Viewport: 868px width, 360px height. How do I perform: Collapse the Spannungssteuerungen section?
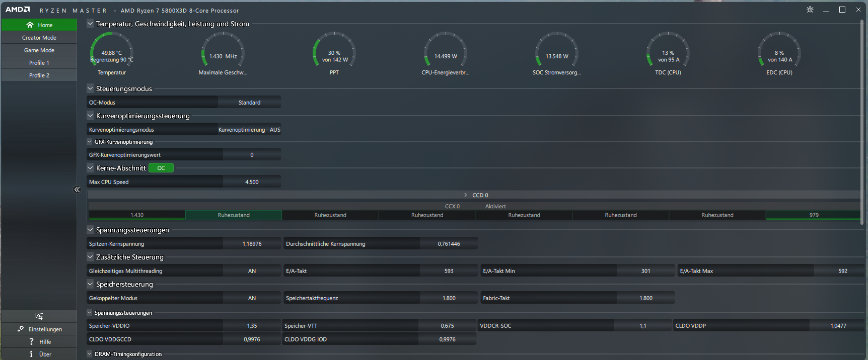(90, 229)
